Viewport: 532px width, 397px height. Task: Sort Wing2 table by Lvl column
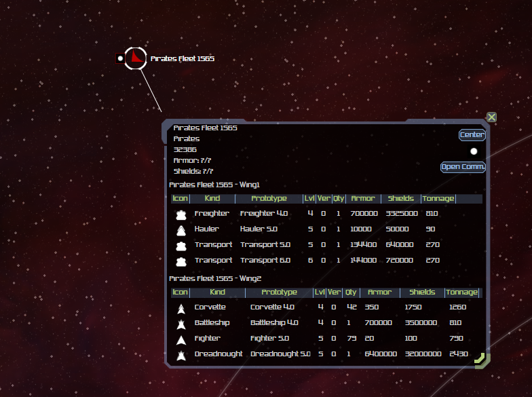coord(320,292)
